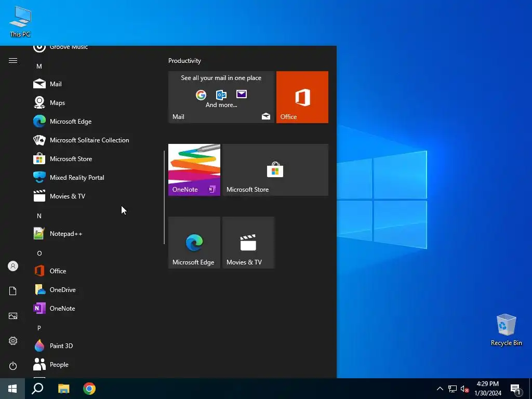Viewport: 532px width, 399px height.
Task: Open the network status tray icon
Action: [x=453, y=389]
